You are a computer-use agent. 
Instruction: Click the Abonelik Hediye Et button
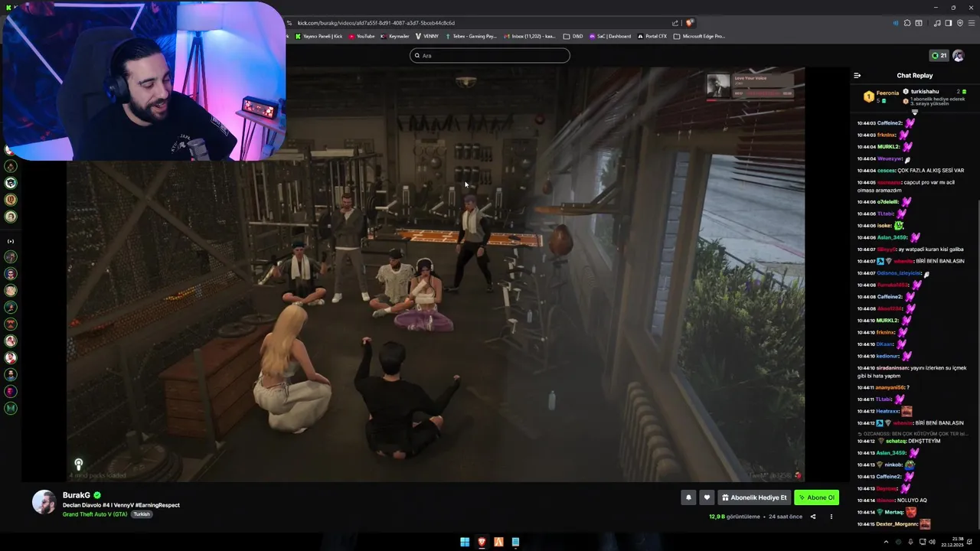point(754,497)
